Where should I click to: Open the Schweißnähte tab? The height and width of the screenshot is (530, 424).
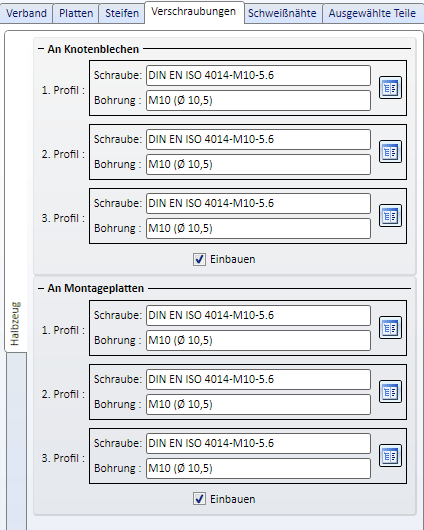[x=282, y=14]
